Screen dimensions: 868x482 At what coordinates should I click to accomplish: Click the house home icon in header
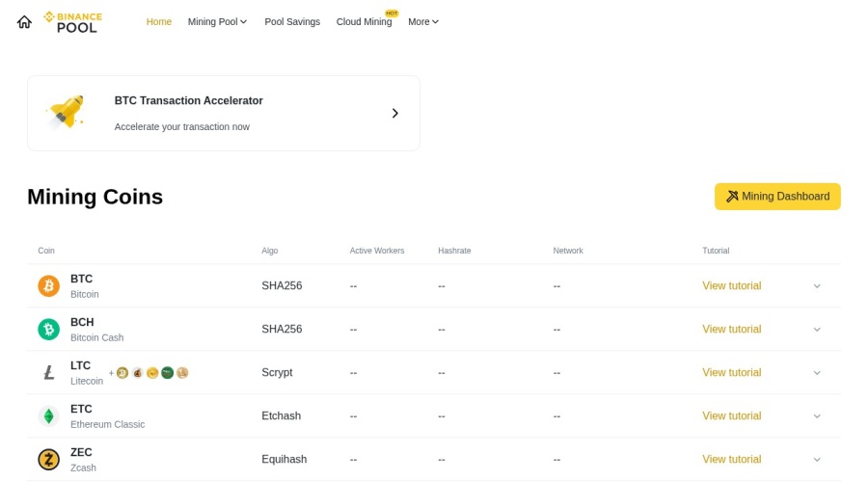pos(24,22)
